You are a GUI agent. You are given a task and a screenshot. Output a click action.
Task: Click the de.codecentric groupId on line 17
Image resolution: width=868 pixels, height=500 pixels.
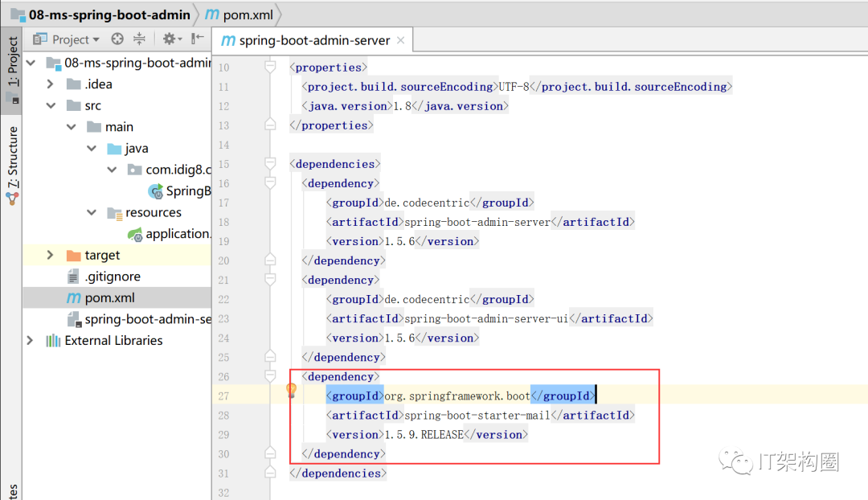point(427,203)
